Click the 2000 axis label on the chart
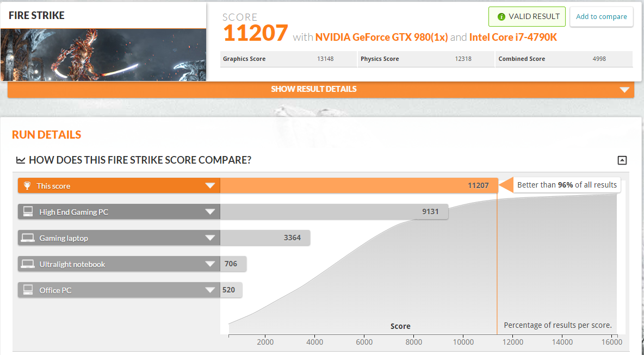Image resolution: width=644 pixels, height=355 pixels. tap(265, 342)
